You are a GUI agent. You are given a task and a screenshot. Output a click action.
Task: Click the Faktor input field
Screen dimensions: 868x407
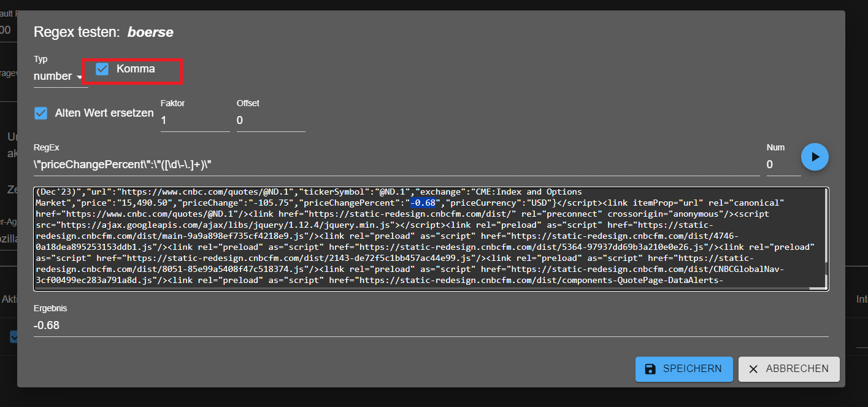pos(195,120)
